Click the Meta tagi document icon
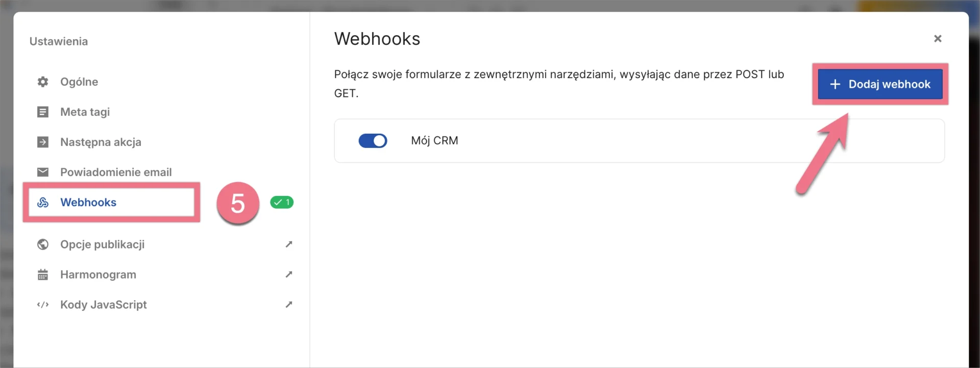This screenshot has width=980, height=368. (x=43, y=112)
